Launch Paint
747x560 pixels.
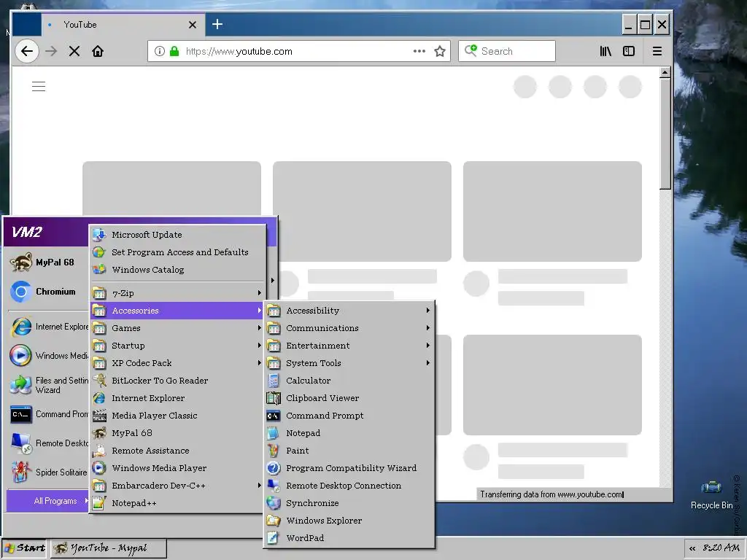point(349,451)
